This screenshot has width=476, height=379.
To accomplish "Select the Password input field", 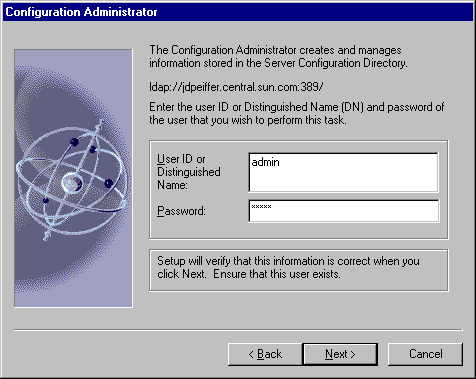I will pyautogui.click(x=344, y=211).
